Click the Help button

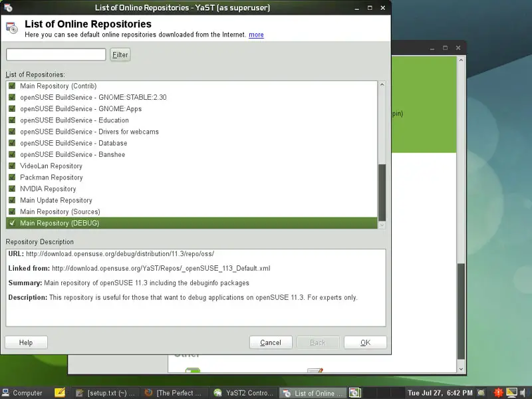[x=26, y=342]
